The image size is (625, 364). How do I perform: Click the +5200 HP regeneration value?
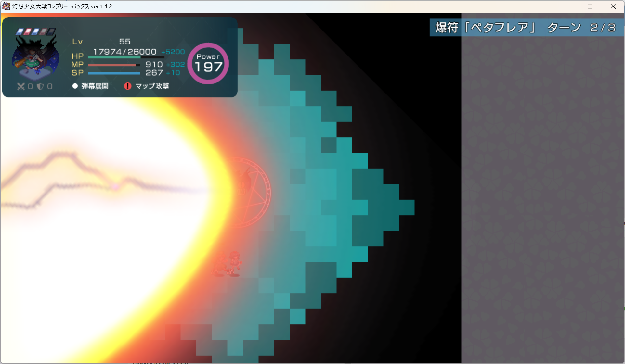(x=173, y=52)
